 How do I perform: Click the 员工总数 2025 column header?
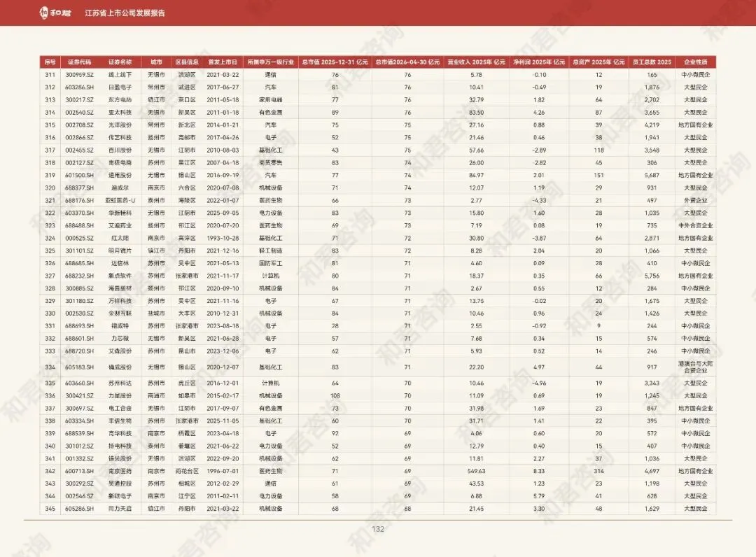coord(652,62)
